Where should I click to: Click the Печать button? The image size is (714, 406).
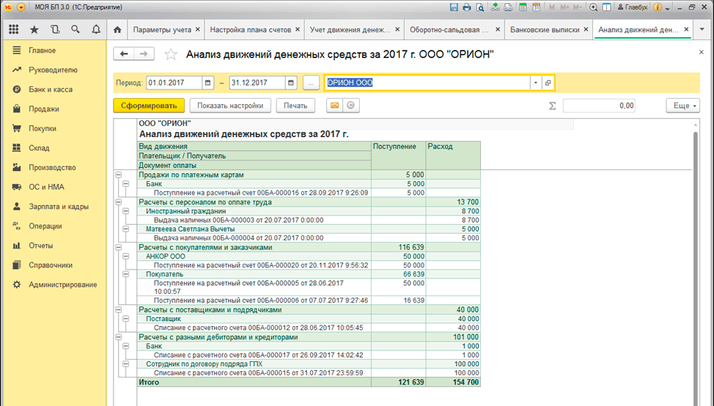coord(296,105)
